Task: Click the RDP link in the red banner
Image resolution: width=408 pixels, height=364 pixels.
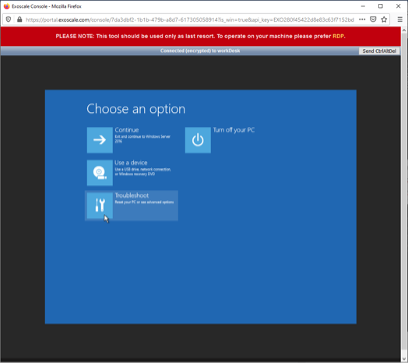Action: [338, 36]
